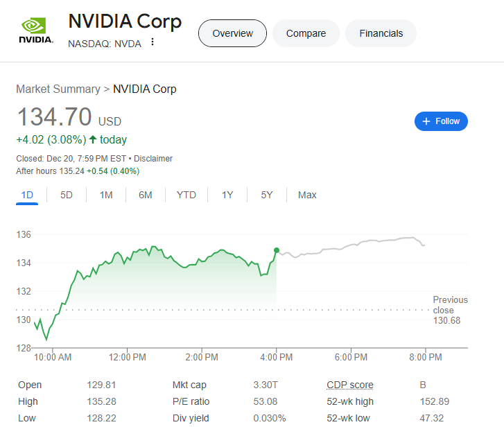Show the 1M chart range
The image size is (504, 427).
[106, 195]
